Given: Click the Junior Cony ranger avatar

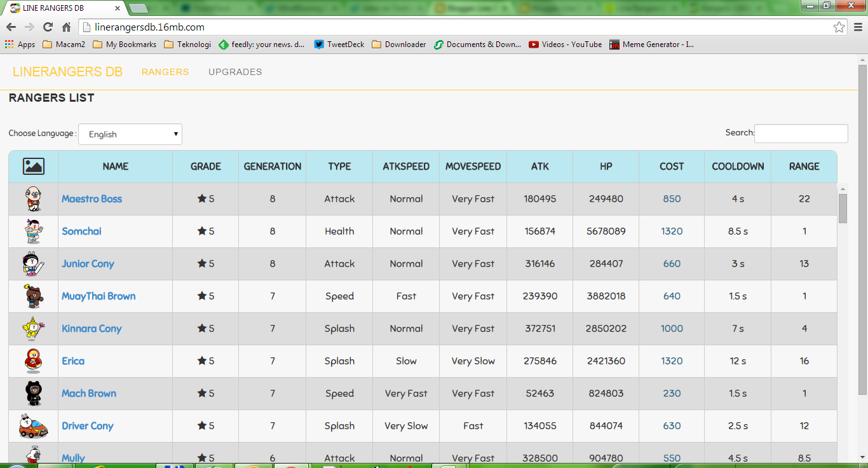Looking at the screenshot, I should coord(33,264).
